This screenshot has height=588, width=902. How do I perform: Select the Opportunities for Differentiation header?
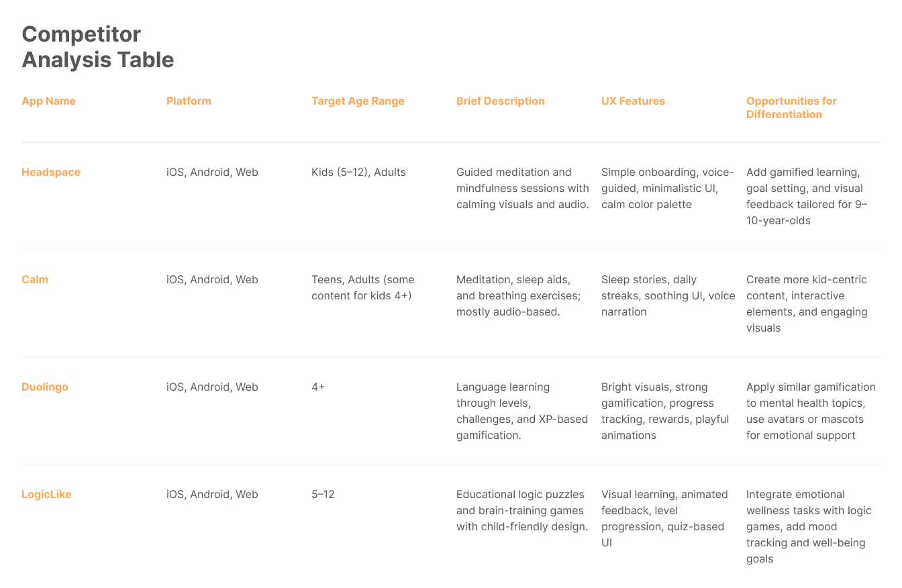tap(791, 108)
